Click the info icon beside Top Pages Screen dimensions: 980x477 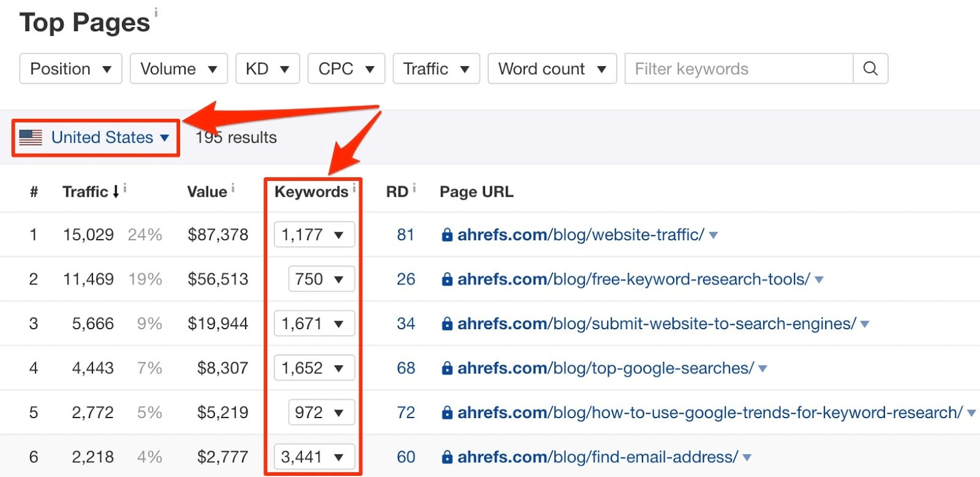[156, 12]
